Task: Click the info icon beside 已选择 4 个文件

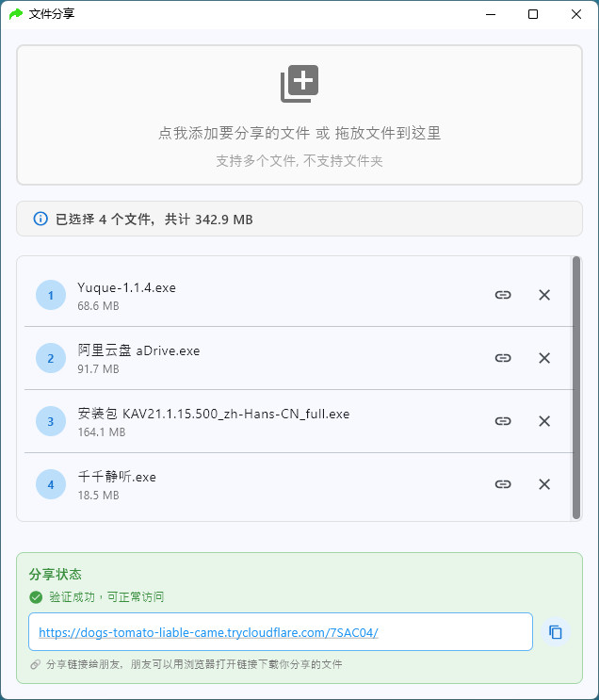Action: 40,219
